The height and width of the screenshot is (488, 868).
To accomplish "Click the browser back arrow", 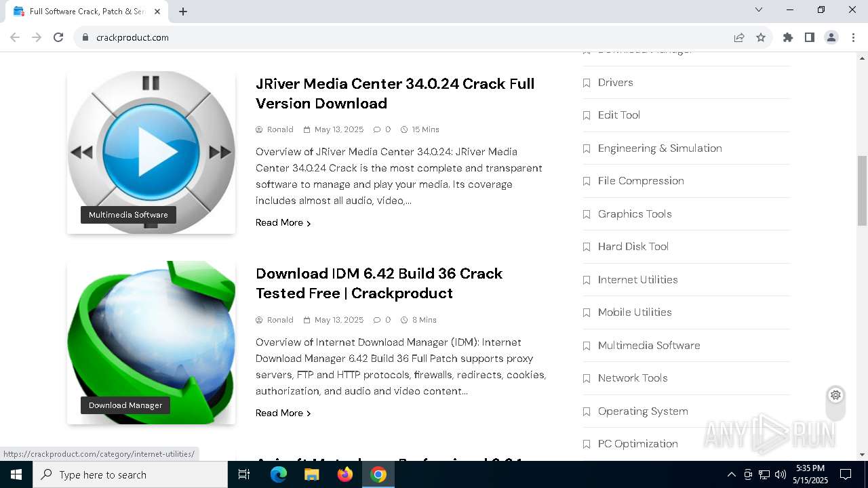I will (x=15, y=37).
